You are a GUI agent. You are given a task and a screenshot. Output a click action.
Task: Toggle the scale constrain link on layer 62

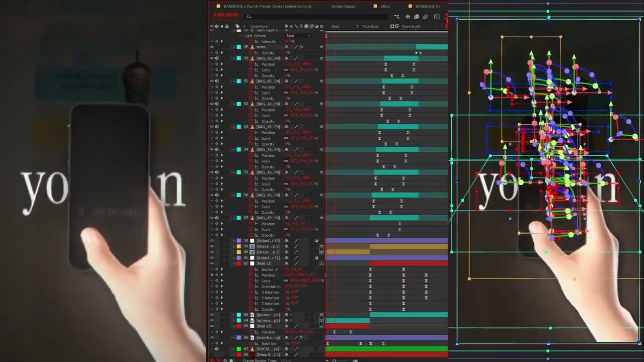(286, 281)
